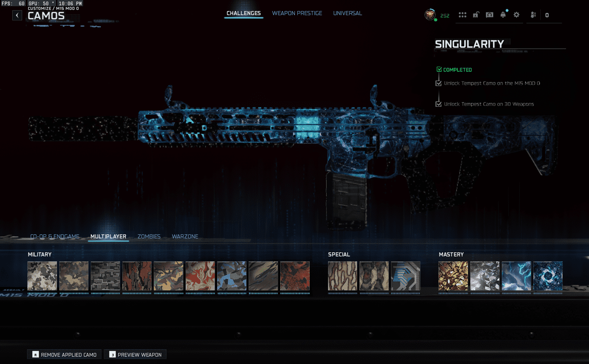
Task: Click the Unlock Tempest on 30 Weapons checkbox
Action: pos(439,104)
